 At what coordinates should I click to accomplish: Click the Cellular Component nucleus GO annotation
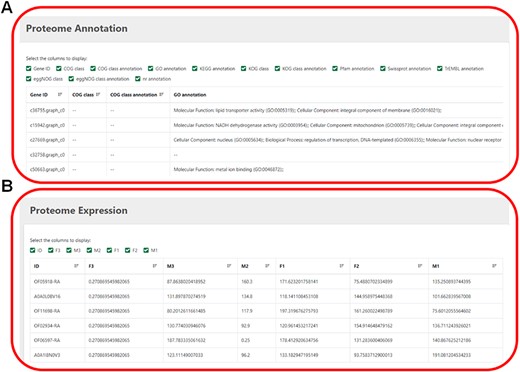(x=219, y=140)
